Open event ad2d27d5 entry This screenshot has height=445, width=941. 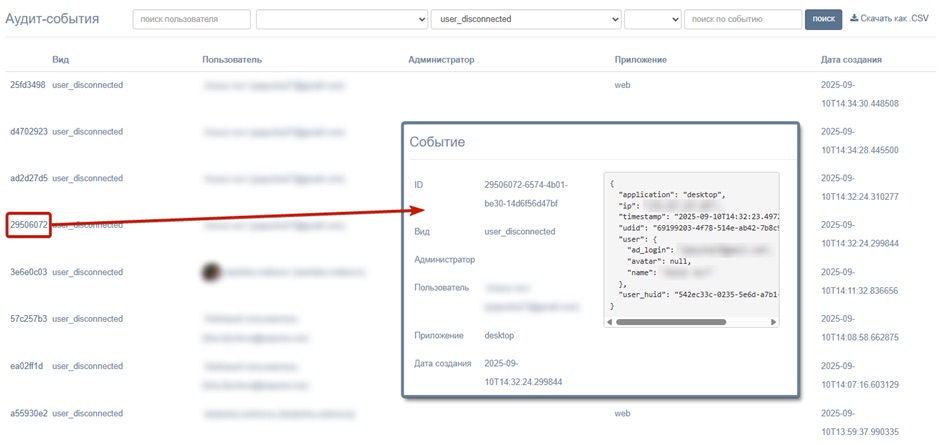click(x=28, y=178)
